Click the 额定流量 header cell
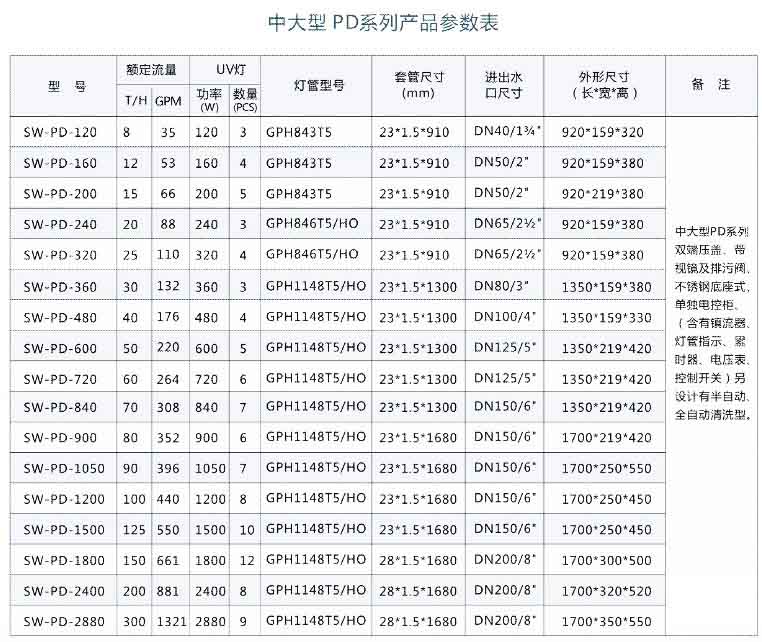 [x=151, y=69]
